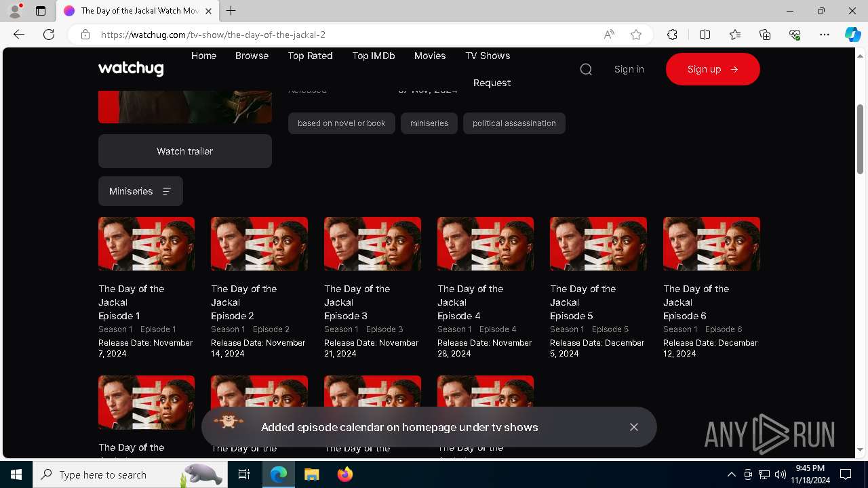
Task: Toggle Split screen icon in toolbar
Action: 705,35
